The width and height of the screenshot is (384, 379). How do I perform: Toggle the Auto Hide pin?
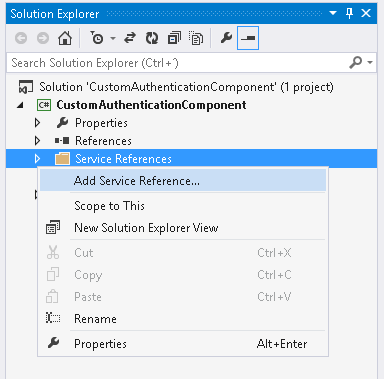(349, 13)
